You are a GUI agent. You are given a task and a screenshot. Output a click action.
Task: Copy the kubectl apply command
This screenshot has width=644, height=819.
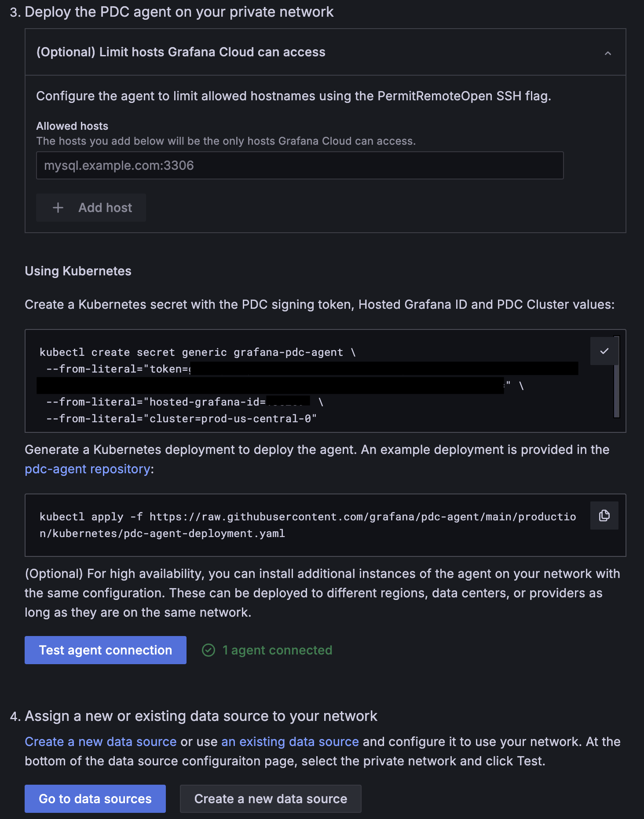604,516
